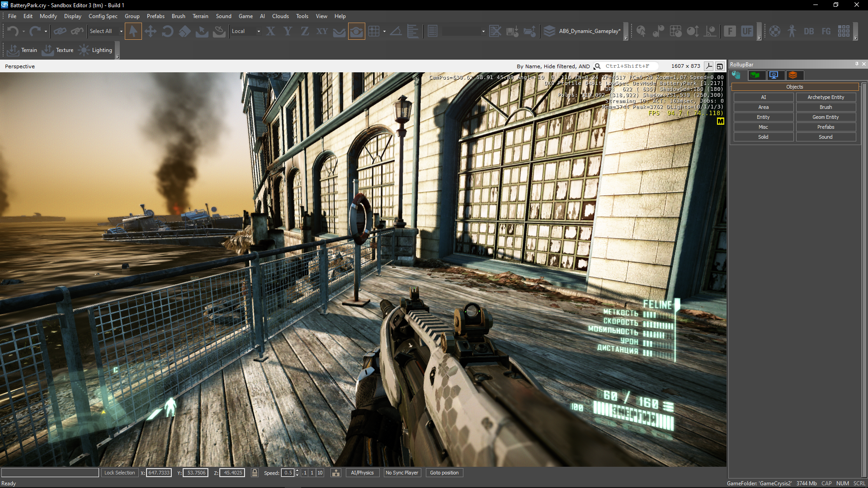Open the Select All filter dropdown
The height and width of the screenshot is (488, 868).
click(x=121, y=31)
